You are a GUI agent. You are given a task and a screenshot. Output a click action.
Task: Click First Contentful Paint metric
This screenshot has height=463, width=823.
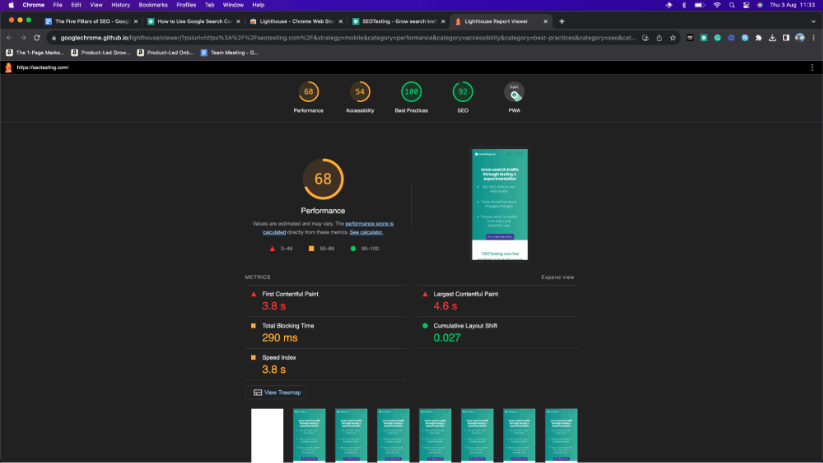[325, 301]
